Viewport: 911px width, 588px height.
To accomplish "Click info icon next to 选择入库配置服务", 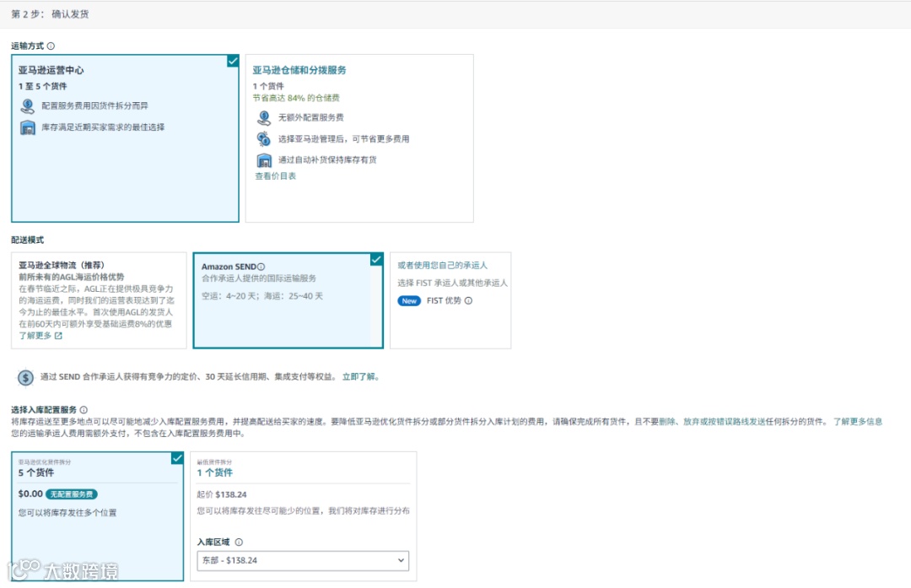I will point(84,410).
